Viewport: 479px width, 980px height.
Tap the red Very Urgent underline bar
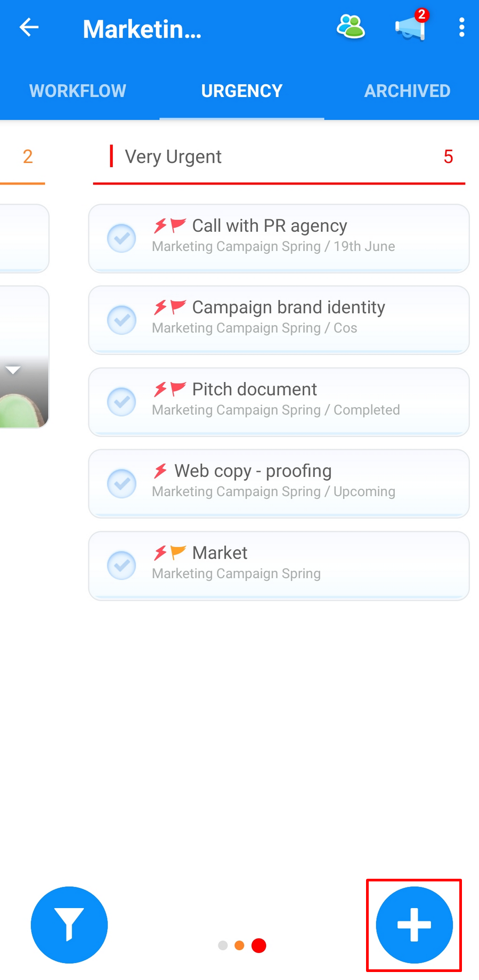[279, 184]
